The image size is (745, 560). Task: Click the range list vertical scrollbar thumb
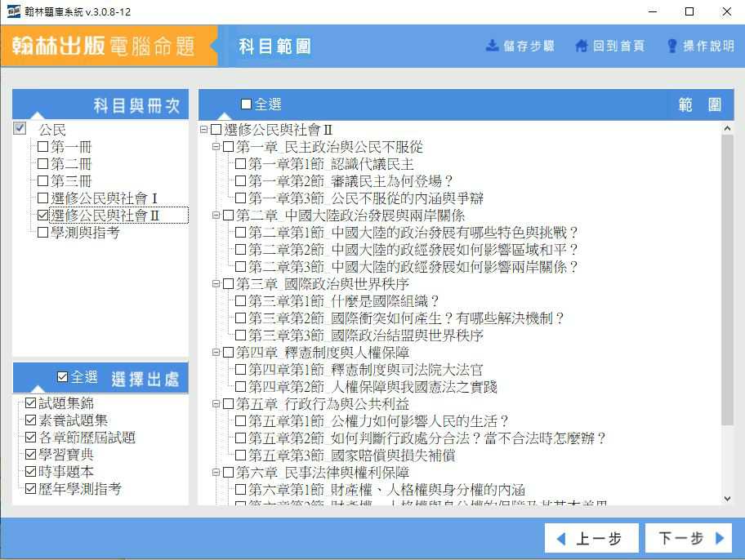point(727,280)
